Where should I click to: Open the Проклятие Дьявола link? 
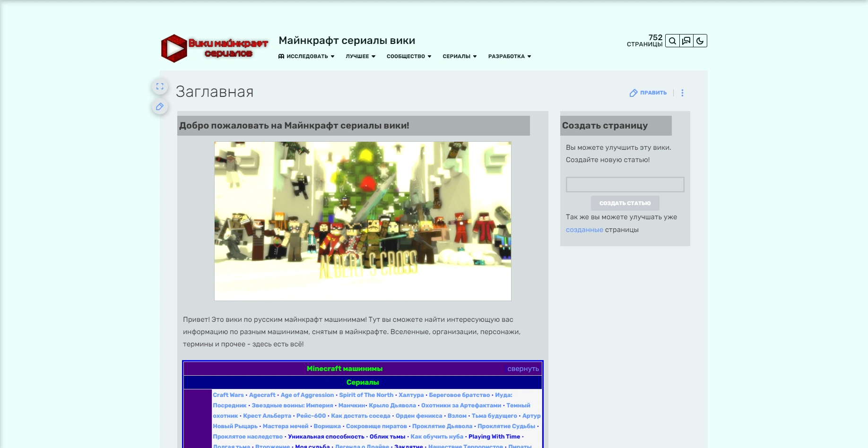pyautogui.click(x=442, y=426)
